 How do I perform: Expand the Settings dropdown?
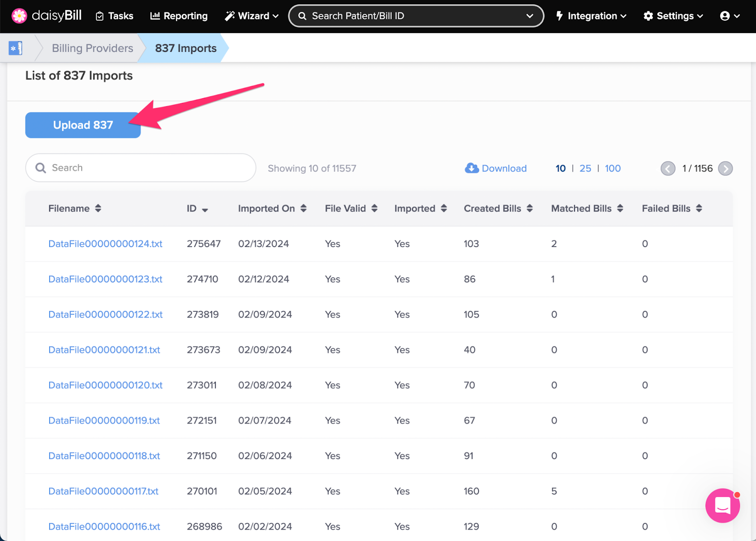(673, 16)
